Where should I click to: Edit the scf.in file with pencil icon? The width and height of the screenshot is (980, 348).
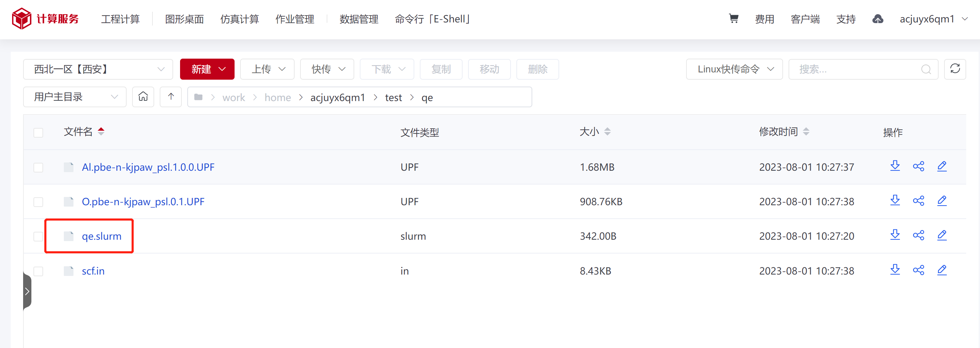[x=942, y=270]
